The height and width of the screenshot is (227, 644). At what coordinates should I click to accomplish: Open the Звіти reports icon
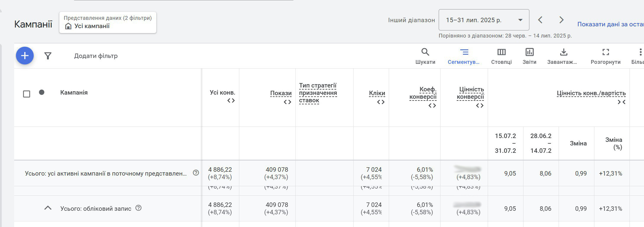click(529, 56)
